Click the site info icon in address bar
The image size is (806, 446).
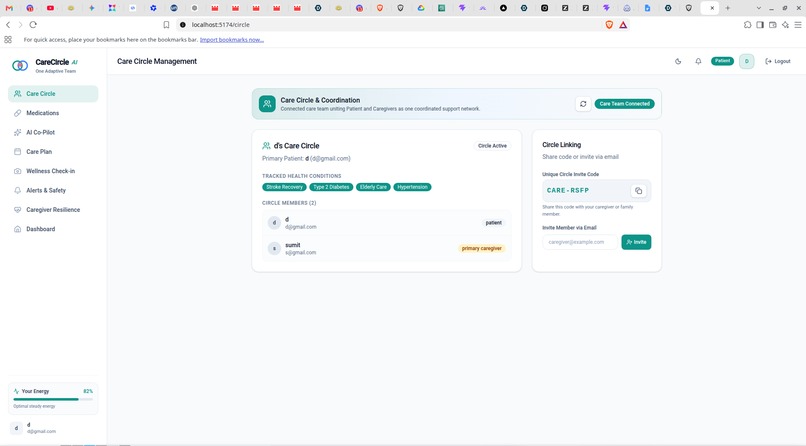[183, 25]
